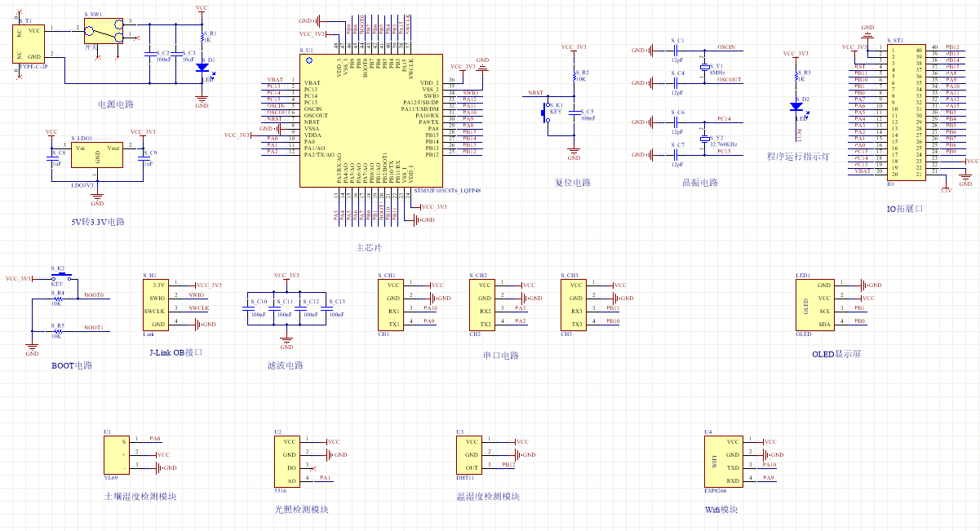
Task: Select the D1 LED in power circuit
Action: click(x=202, y=69)
